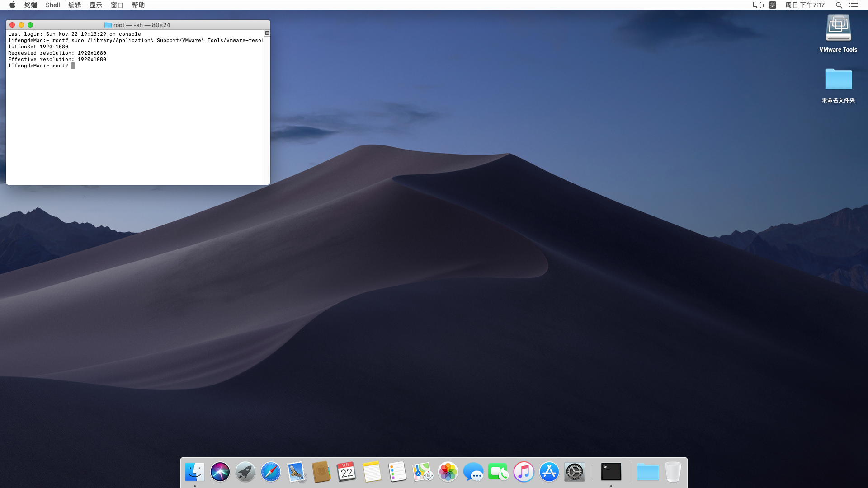
Task: Click the Terminal icon in Dock
Action: click(611, 472)
